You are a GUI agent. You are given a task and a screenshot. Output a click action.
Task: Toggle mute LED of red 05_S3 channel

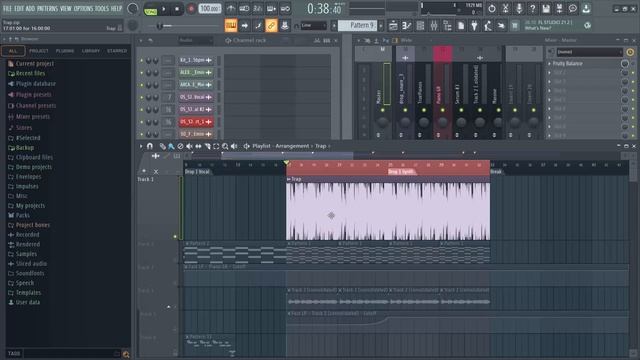click(x=142, y=122)
